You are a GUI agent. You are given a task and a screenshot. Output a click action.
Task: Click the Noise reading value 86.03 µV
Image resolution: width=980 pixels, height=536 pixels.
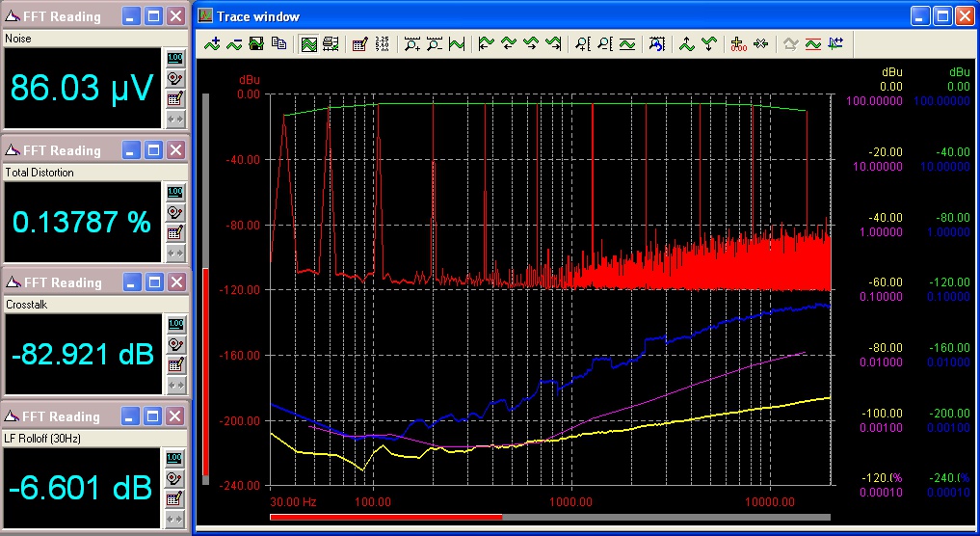(83, 88)
